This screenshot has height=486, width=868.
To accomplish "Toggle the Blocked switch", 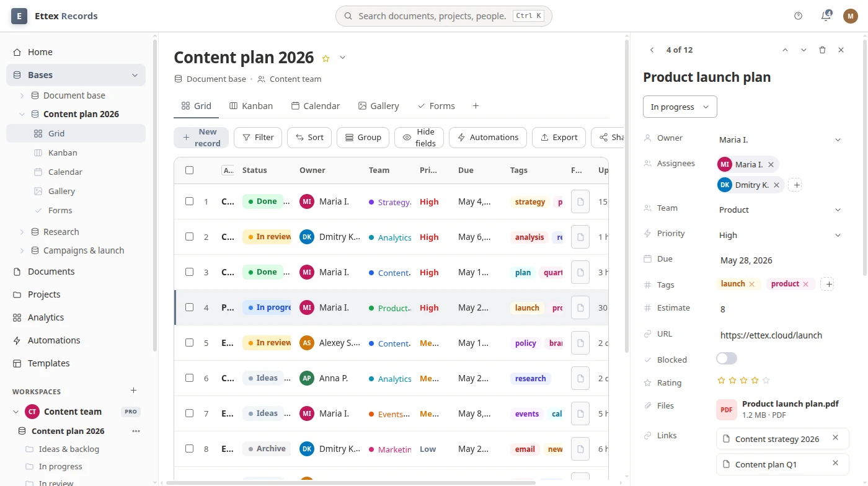I will tap(726, 358).
